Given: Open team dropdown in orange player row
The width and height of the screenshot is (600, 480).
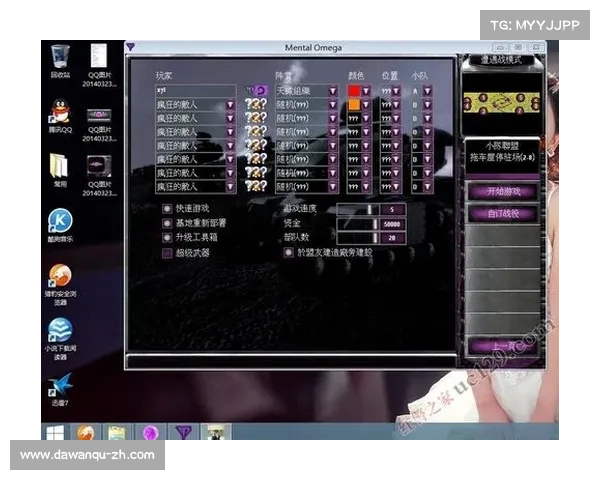Looking at the screenshot, I should pos(427,104).
